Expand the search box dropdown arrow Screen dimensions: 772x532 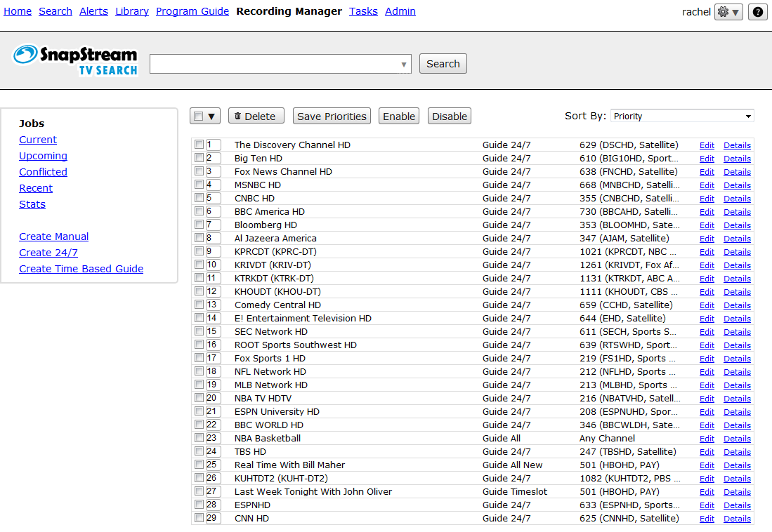404,65
